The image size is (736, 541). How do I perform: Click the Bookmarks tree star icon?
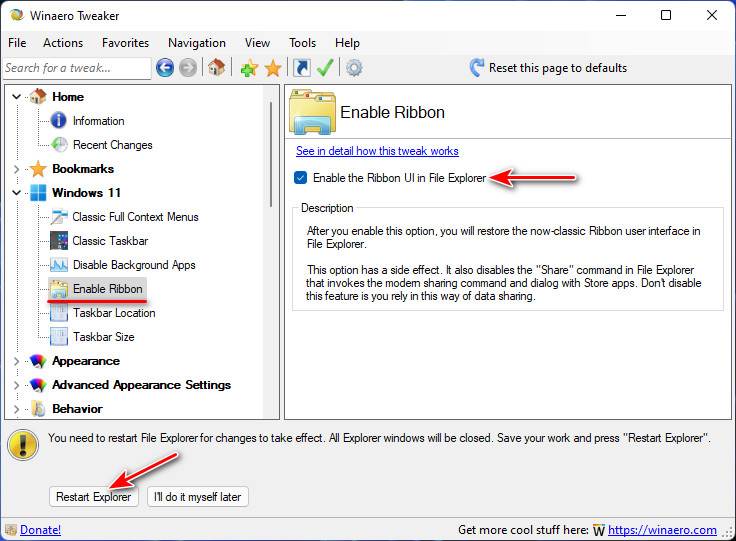click(x=38, y=169)
